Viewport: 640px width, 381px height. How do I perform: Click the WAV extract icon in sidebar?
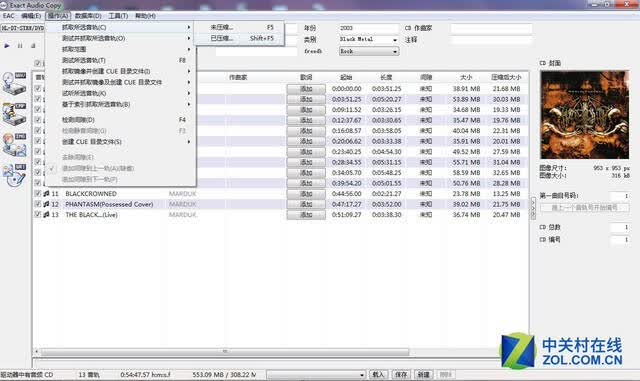pyautogui.click(x=15, y=83)
